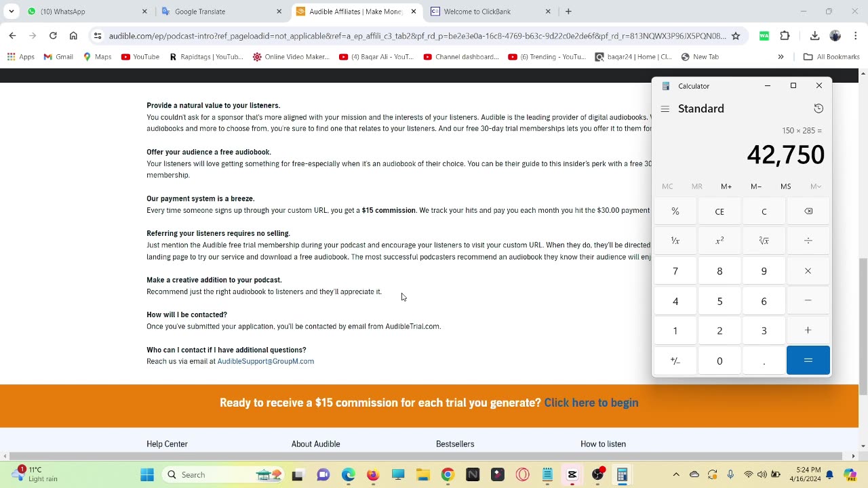Open the Windows Start menu

pos(147,474)
